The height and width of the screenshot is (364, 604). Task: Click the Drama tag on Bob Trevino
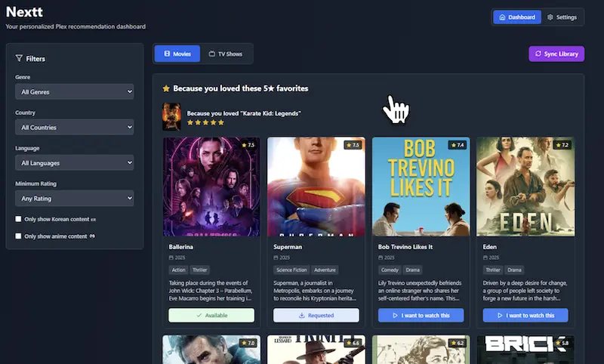[412, 270]
